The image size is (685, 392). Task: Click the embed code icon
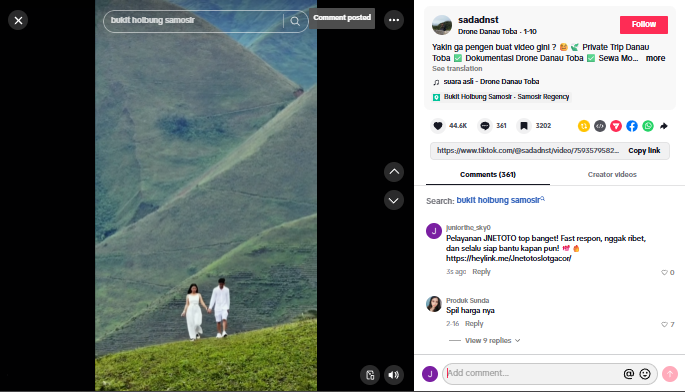coord(600,126)
